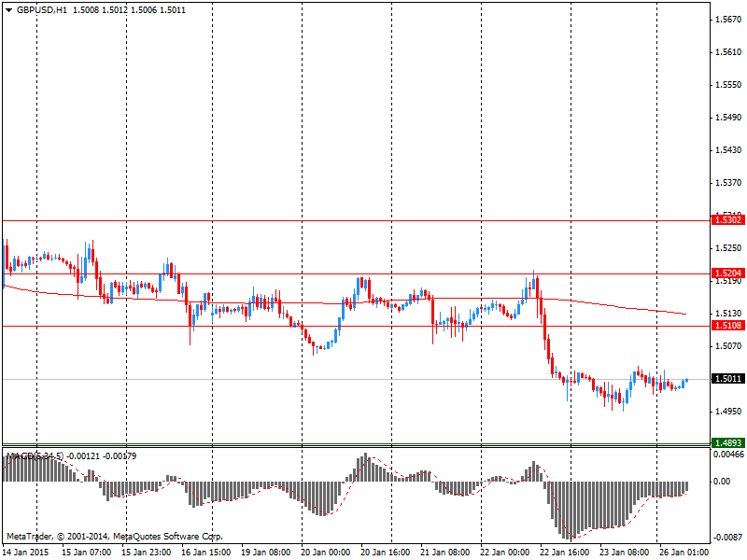Click the current price label 1.5011
This screenshot has width=747, height=560.
point(728,379)
